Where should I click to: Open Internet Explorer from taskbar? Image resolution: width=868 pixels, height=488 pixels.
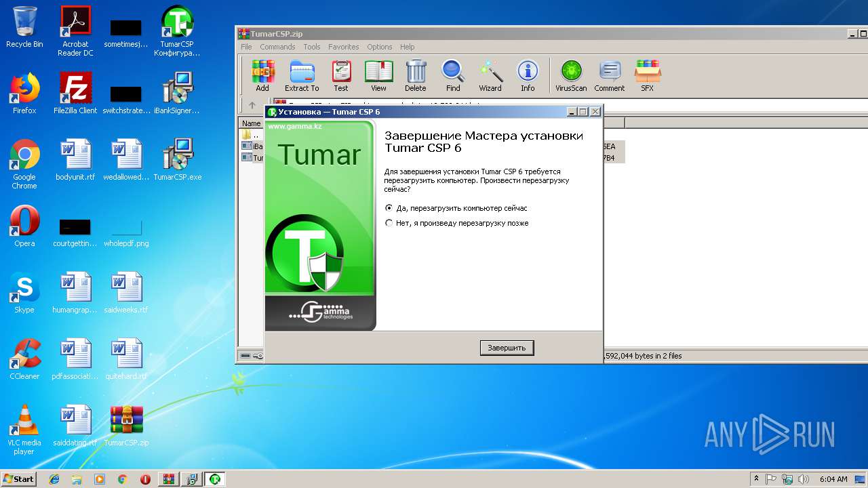pyautogui.click(x=54, y=479)
